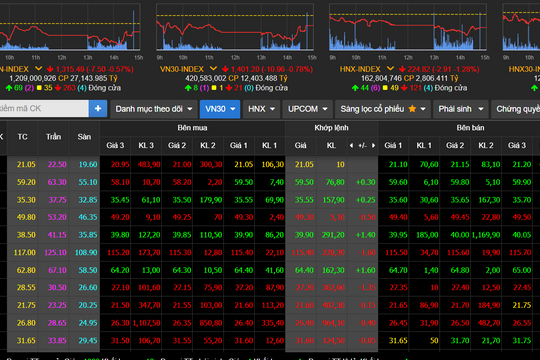
Task: Click change value -1.60
Action: tap(367, 253)
